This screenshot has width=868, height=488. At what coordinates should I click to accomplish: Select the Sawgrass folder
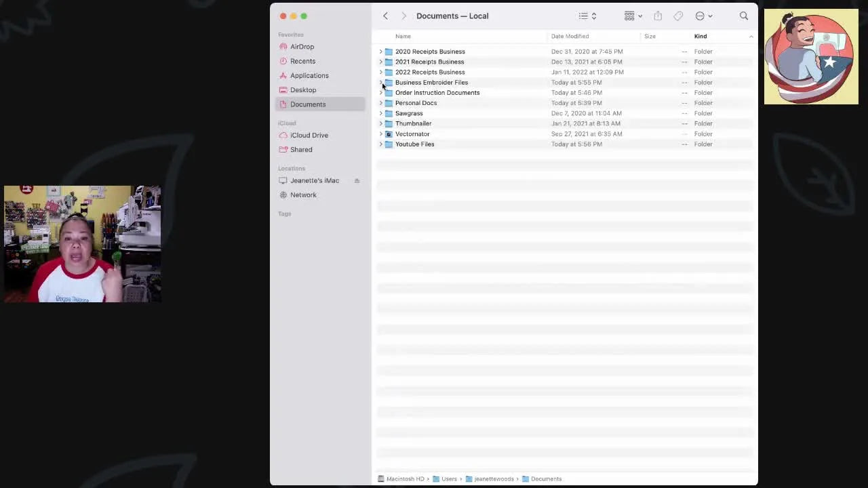409,113
